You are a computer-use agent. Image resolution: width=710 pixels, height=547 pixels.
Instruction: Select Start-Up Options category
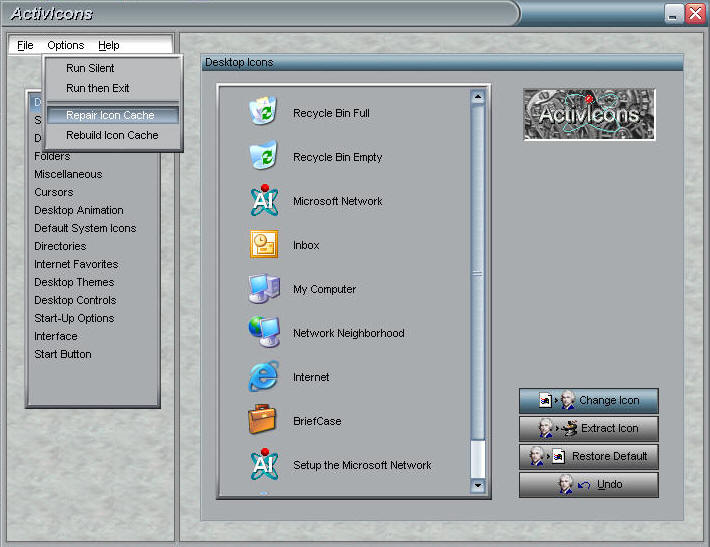(x=74, y=318)
